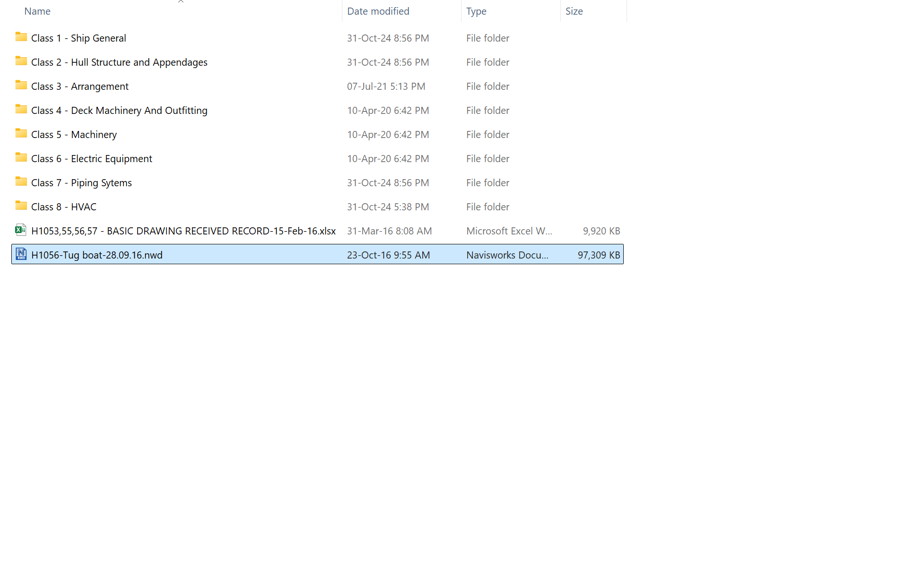924x570 pixels.
Task: Click the Class 1 - Ship General folder icon
Action: (x=21, y=37)
